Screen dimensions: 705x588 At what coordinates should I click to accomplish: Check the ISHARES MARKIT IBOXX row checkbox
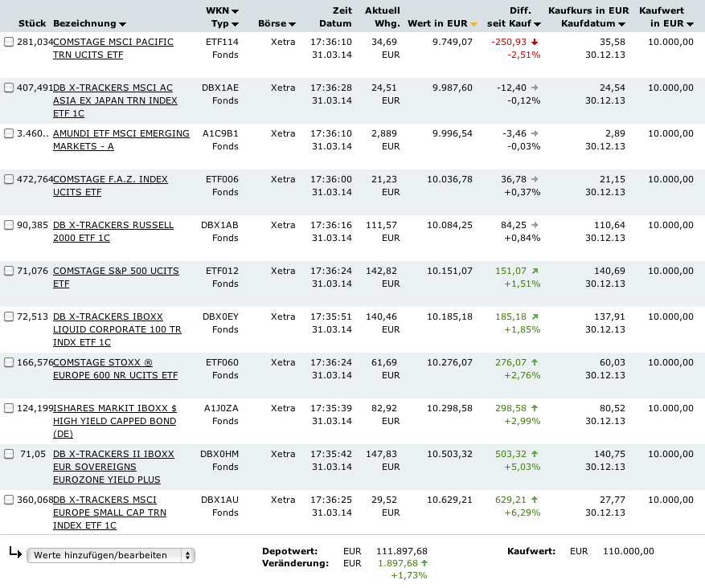[9, 409]
